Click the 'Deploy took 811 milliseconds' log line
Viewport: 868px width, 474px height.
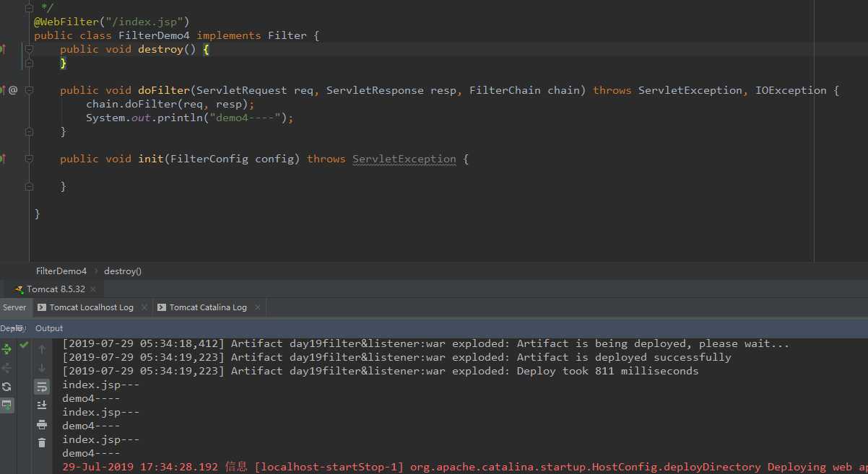(381, 371)
